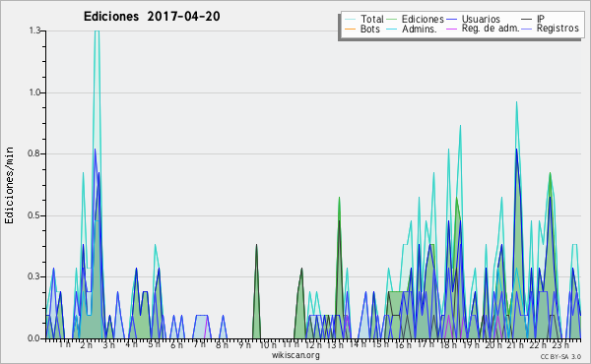Click the 2 h time axis label
This screenshot has height=364, width=591.
pos(86,344)
